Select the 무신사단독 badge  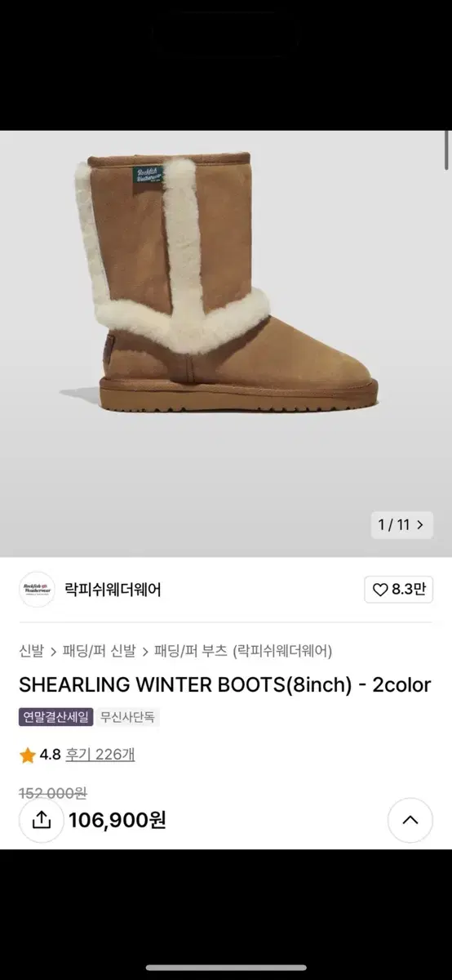(x=128, y=718)
